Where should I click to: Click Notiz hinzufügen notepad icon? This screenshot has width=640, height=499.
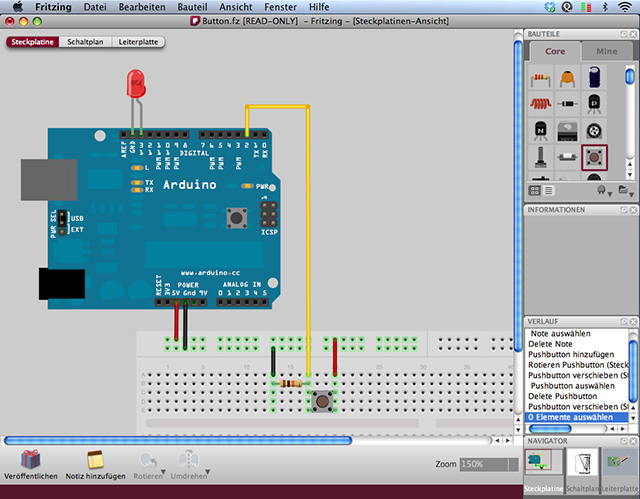(x=95, y=459)
